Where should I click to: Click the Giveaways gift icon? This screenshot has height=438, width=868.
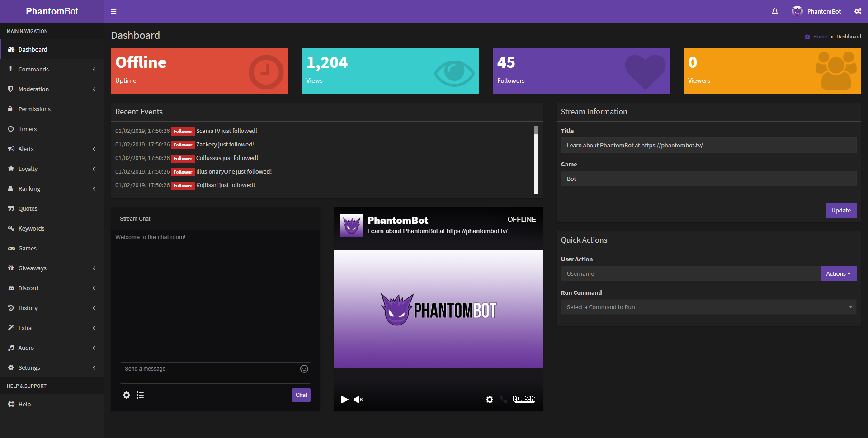11,268
